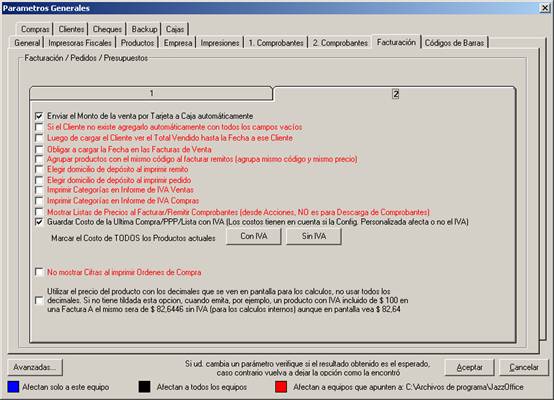Tick 'Utilizar el precio del producto con los decimales'
The height and width of the screenshot is (400, 554).
click(39, 300)
